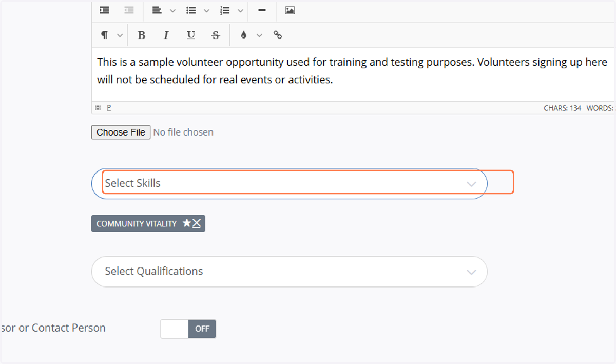Toggle the Contact Person switch on

coord(188,329)
